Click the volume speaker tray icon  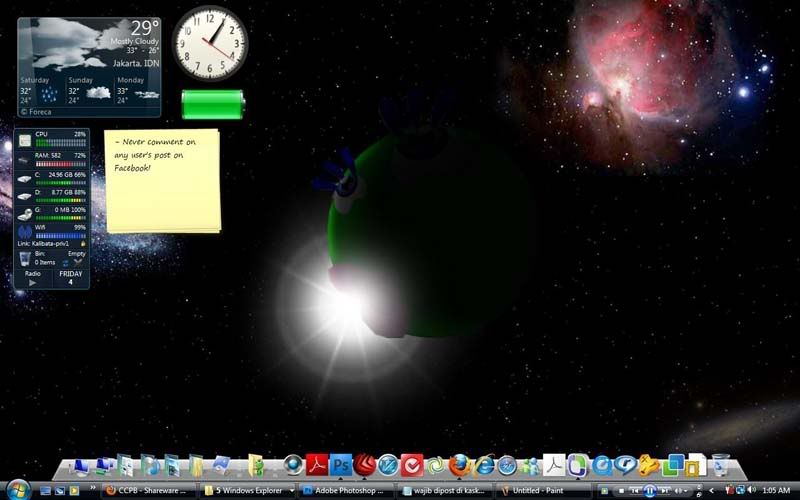pyautogui.click(x=752, y=491)
